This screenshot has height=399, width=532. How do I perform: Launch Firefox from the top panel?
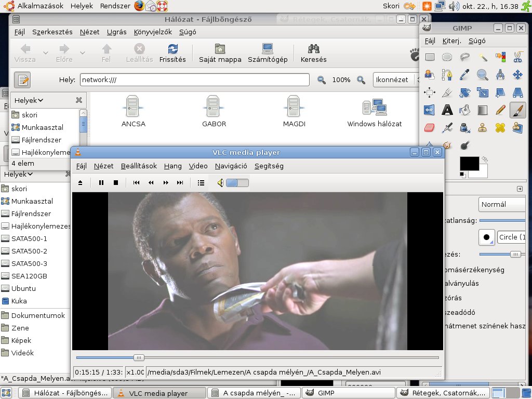click(139, 6)
